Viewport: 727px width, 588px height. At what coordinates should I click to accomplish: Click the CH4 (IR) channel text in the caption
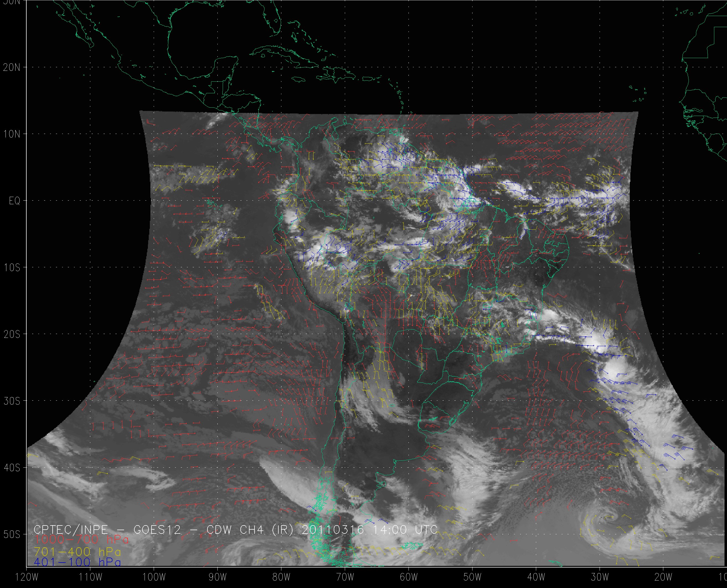266,529
